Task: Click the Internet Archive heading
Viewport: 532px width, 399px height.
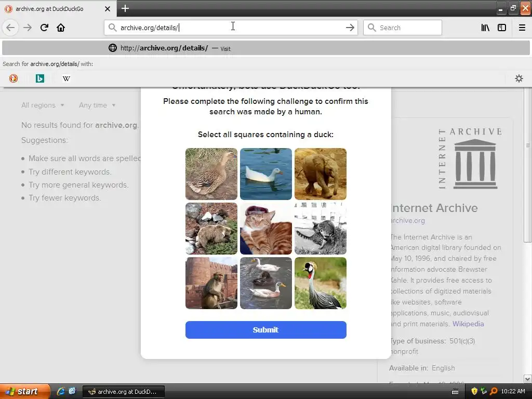Action: click(434, 208)
